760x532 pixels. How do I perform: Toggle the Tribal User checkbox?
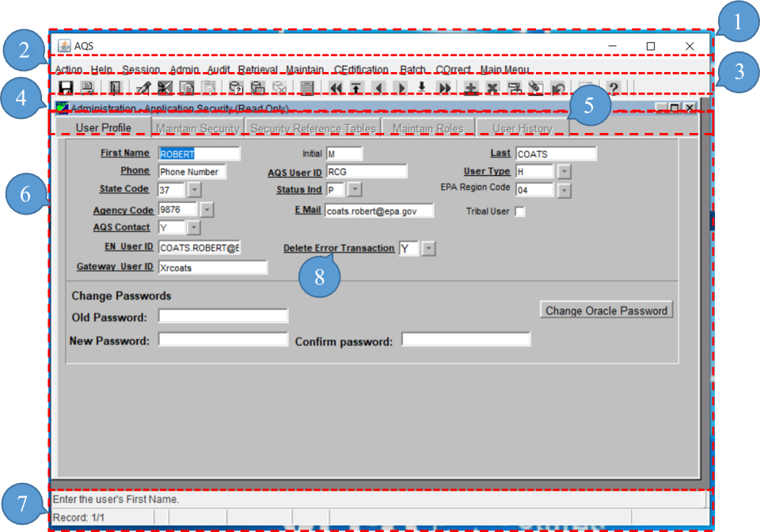click(521, 211)
